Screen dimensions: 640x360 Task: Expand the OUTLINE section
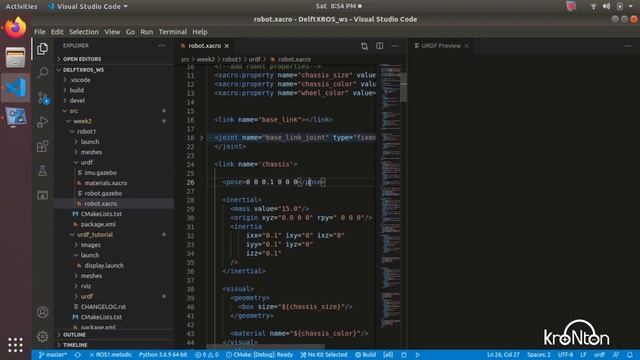coord(114,335)
